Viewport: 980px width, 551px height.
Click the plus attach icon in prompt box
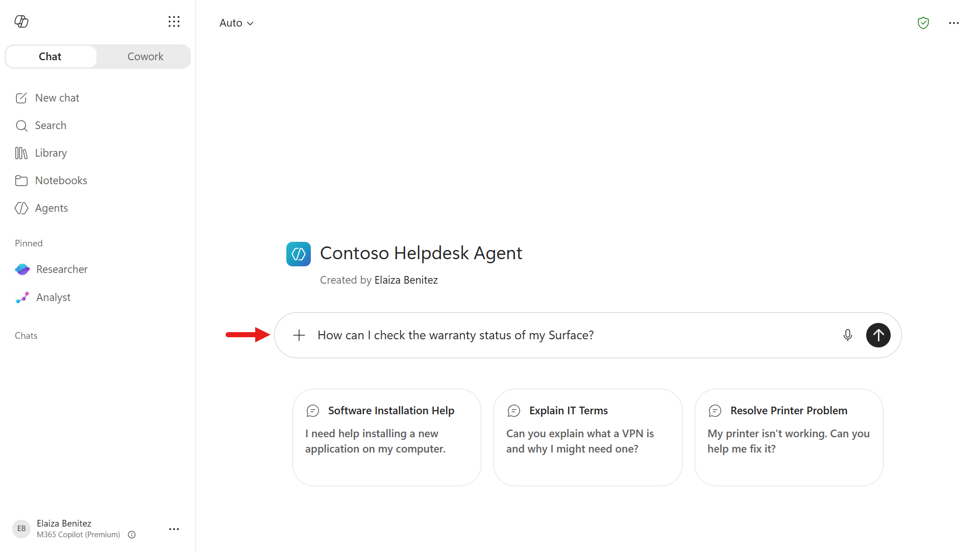click(x=299, y=335)
